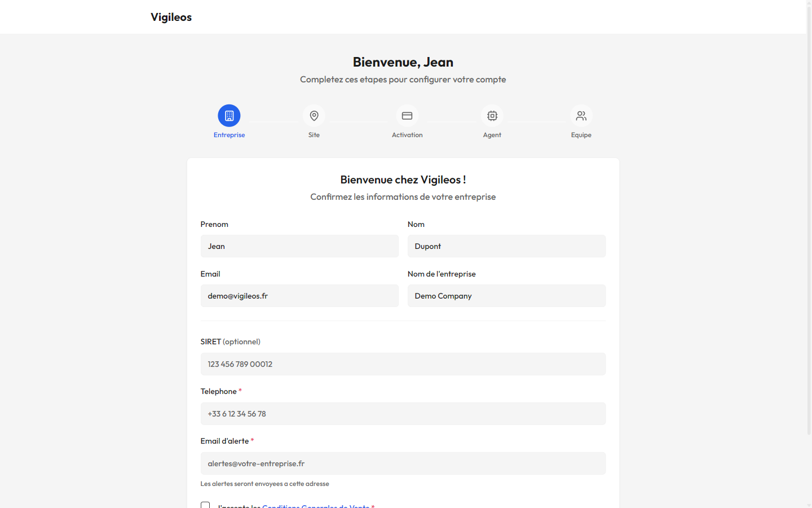This screenshot has width=812, height=508.
Task: Click the Equipe step label
Action: coord(581,135)
